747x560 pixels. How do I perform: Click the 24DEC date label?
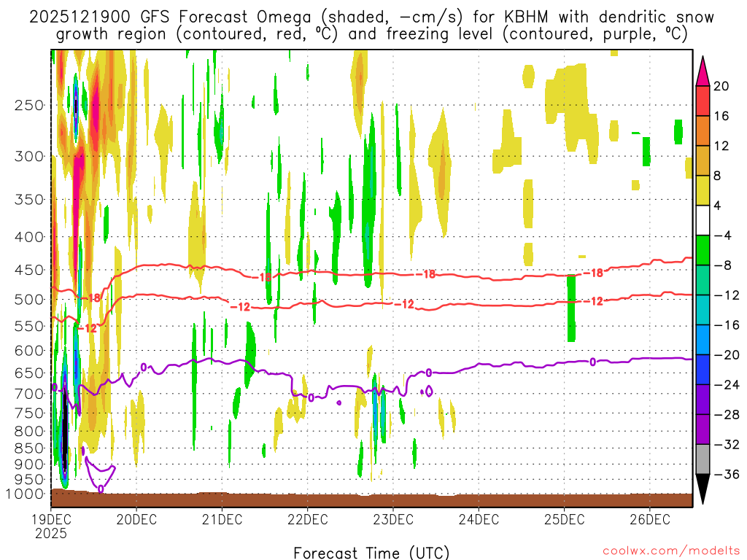[x=479, y=519]
